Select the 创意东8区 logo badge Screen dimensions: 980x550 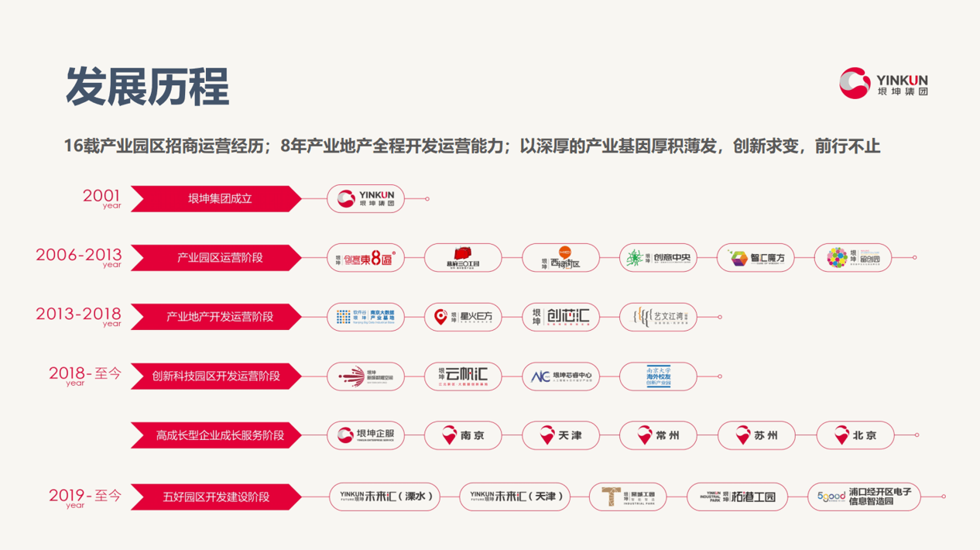click(x=365, y=258)
